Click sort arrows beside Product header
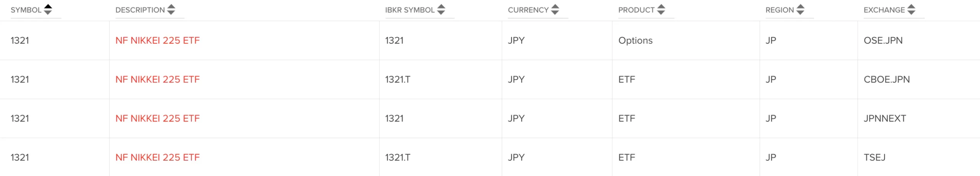This screenshot has height=176, width=980. [x=661, y=10]
